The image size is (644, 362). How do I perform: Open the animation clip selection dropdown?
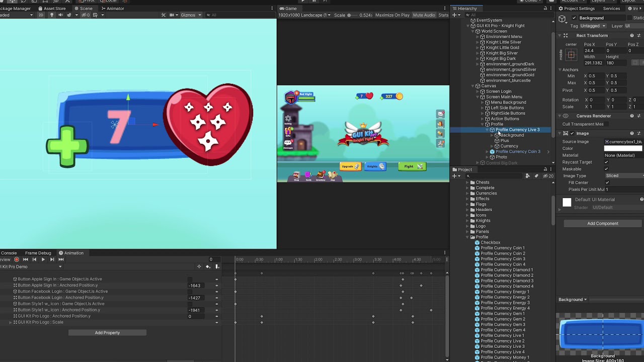click(x=31, y=266)
